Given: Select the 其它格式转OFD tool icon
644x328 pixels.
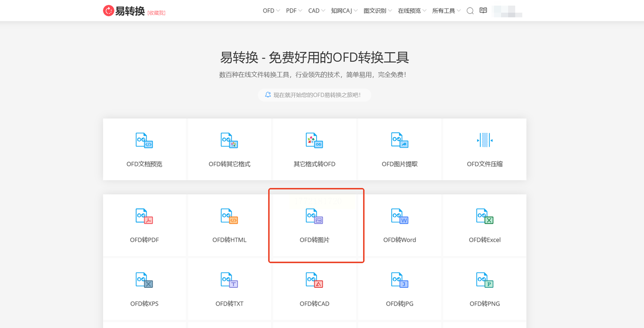Looking at the screenshot, I should click(314, 140).
